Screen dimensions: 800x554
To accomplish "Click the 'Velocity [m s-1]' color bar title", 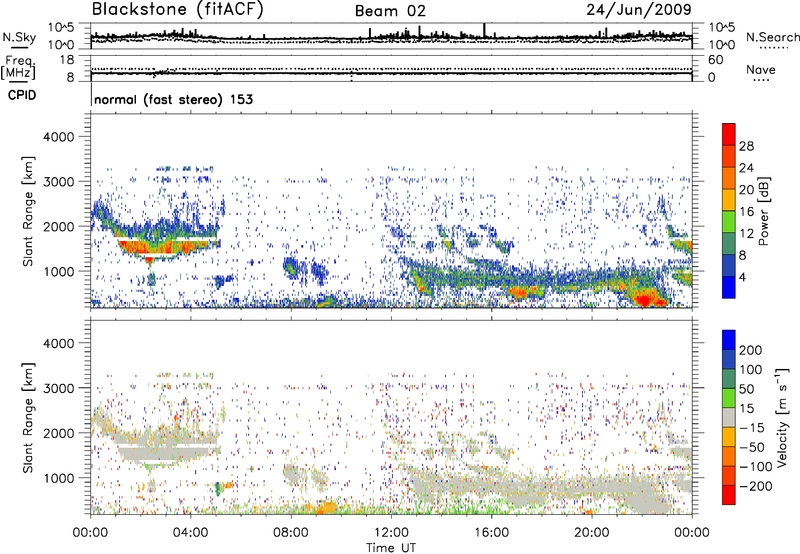I will tap(782, 417).
